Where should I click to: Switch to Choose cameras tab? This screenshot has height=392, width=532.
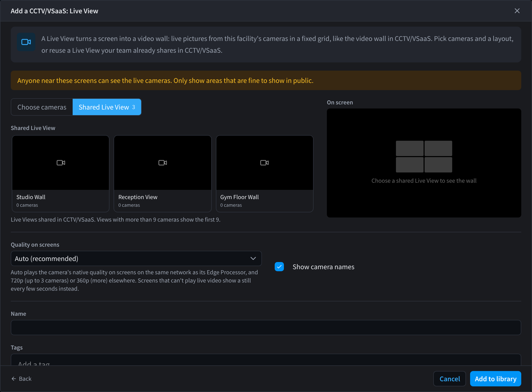[42, 107]
